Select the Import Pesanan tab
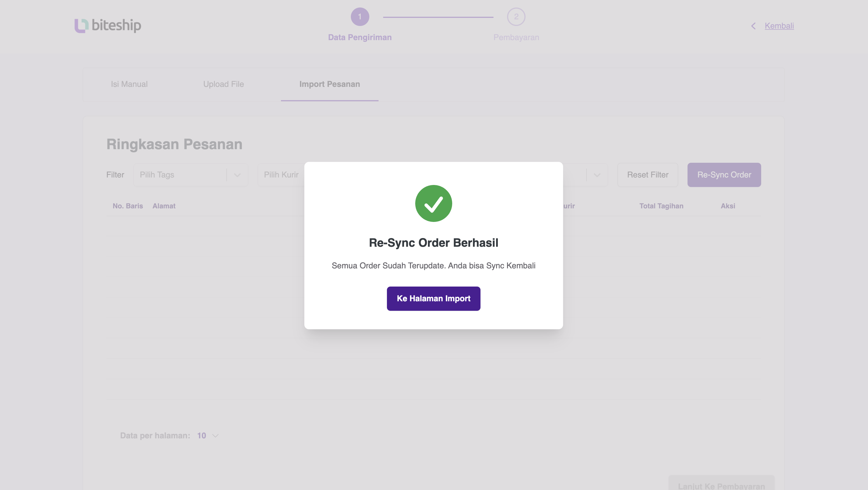This screenshot has height=490, width=868. click(x=329, y=84)
